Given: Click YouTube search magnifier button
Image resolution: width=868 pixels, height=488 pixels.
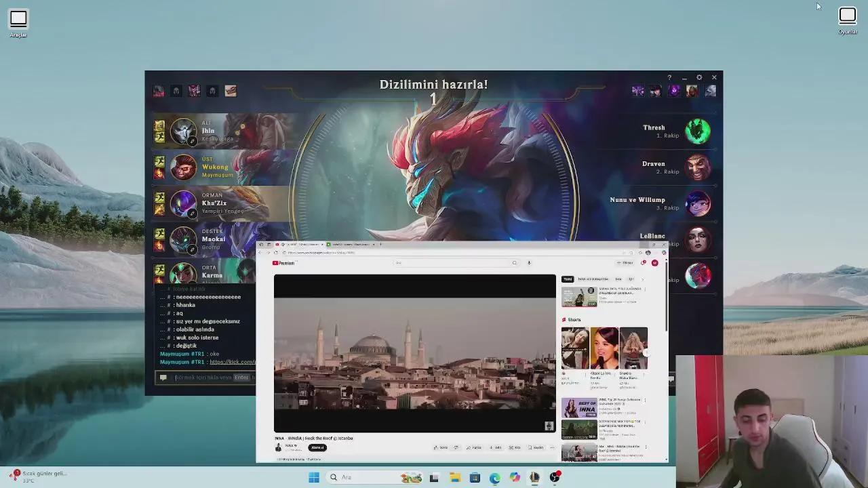Looking at the screenshot, I should 515,263.
